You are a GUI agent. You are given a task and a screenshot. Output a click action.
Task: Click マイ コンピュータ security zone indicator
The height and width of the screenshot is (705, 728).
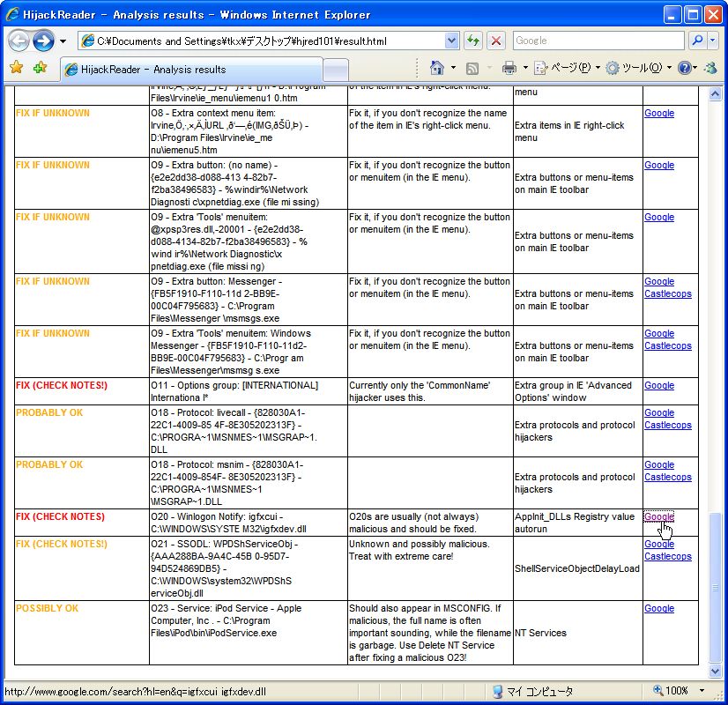click(532, 692)
